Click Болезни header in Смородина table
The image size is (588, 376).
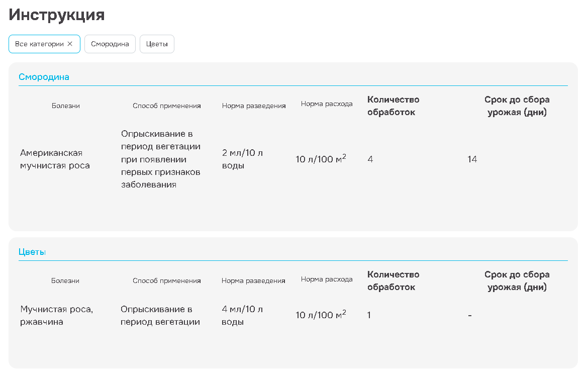[x=65, y=106]
